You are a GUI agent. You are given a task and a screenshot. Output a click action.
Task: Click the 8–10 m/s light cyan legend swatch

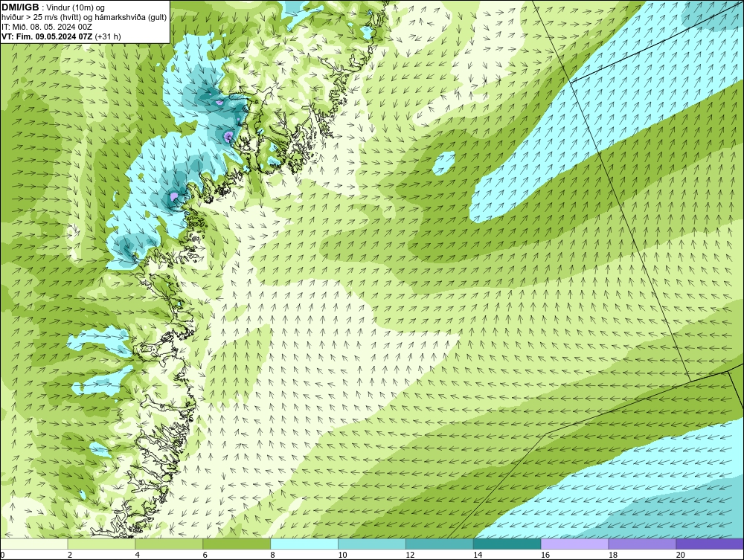coord(304,544)
